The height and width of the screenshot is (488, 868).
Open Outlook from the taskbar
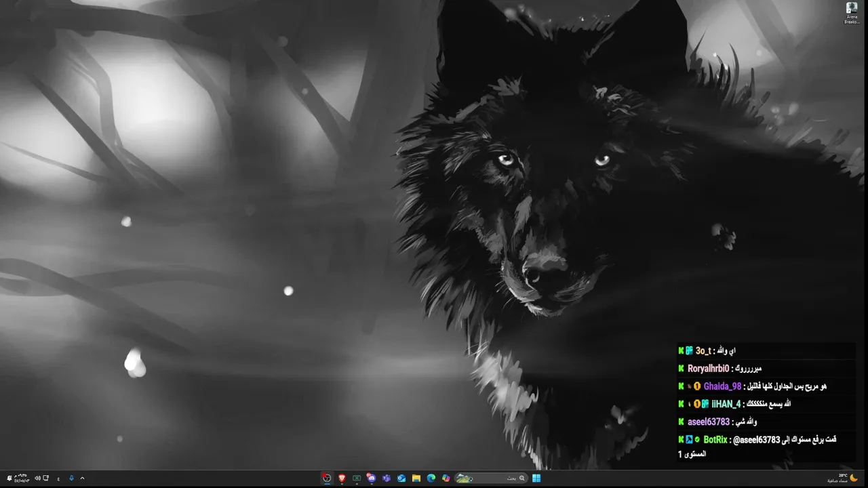(401, 478)
